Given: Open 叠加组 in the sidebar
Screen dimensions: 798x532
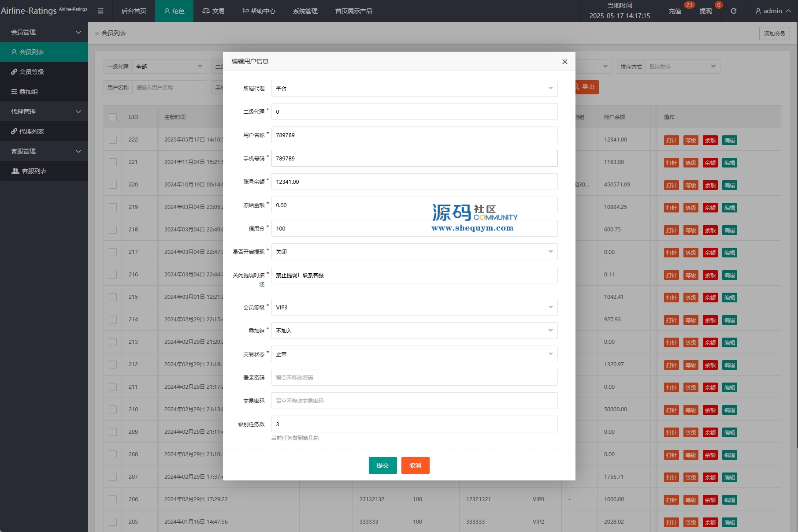Looking at the screenshot, I should (29, 92).
